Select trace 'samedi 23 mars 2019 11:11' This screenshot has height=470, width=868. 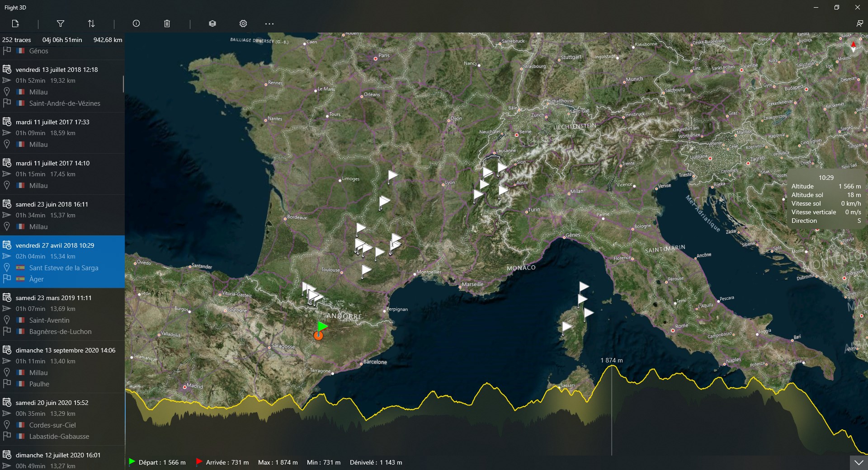(62, 315)
